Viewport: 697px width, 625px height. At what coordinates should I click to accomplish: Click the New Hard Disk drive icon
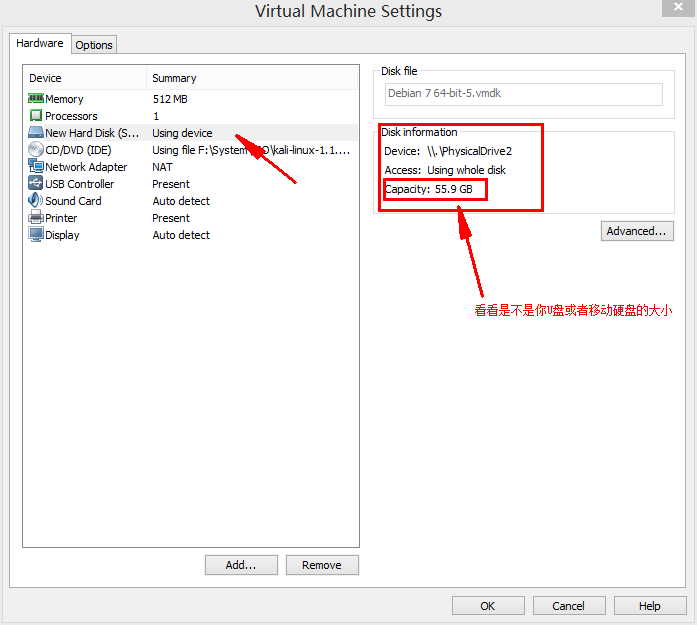tap(36, 132)
